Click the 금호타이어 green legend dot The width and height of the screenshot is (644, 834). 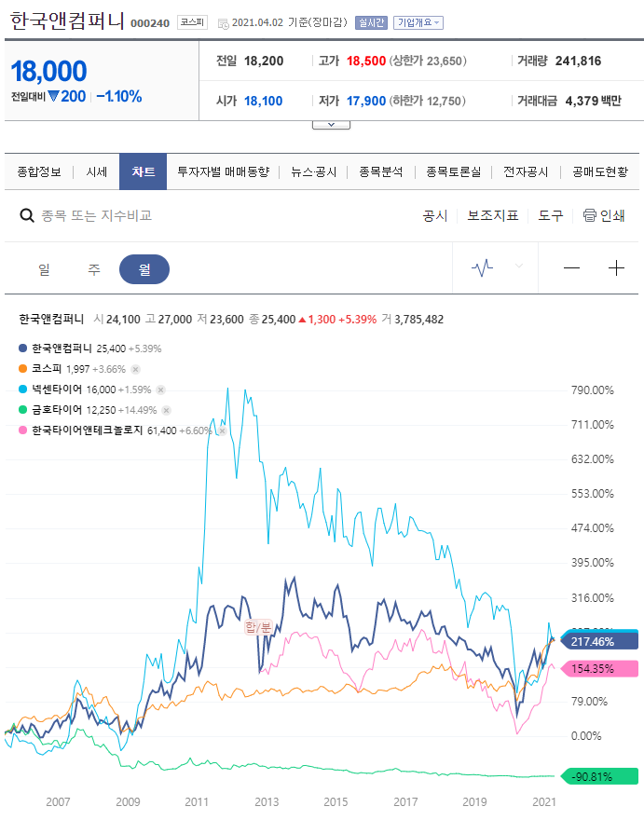click(x=23, y=410)
